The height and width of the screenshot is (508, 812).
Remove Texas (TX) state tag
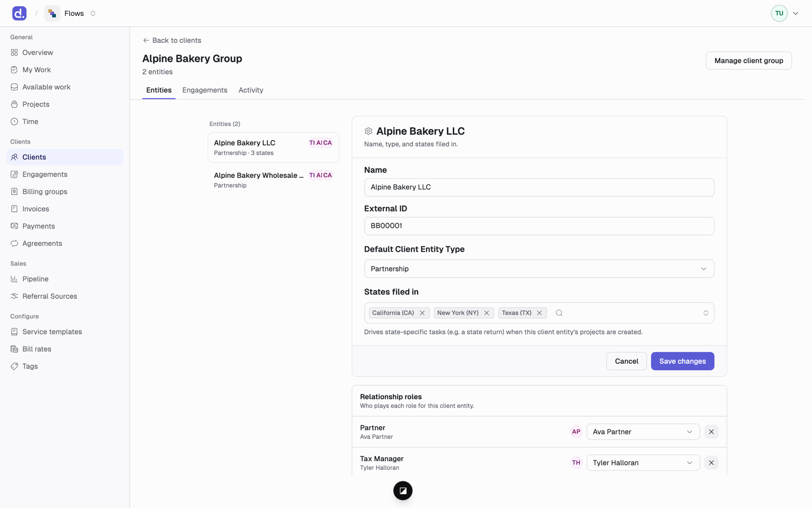point(539,313)
